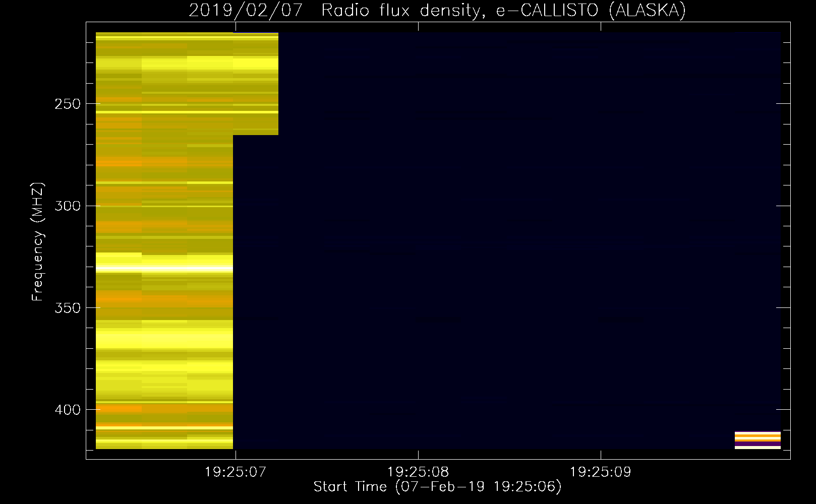Click the bright white band near 330 MHz

pos(164,268)
